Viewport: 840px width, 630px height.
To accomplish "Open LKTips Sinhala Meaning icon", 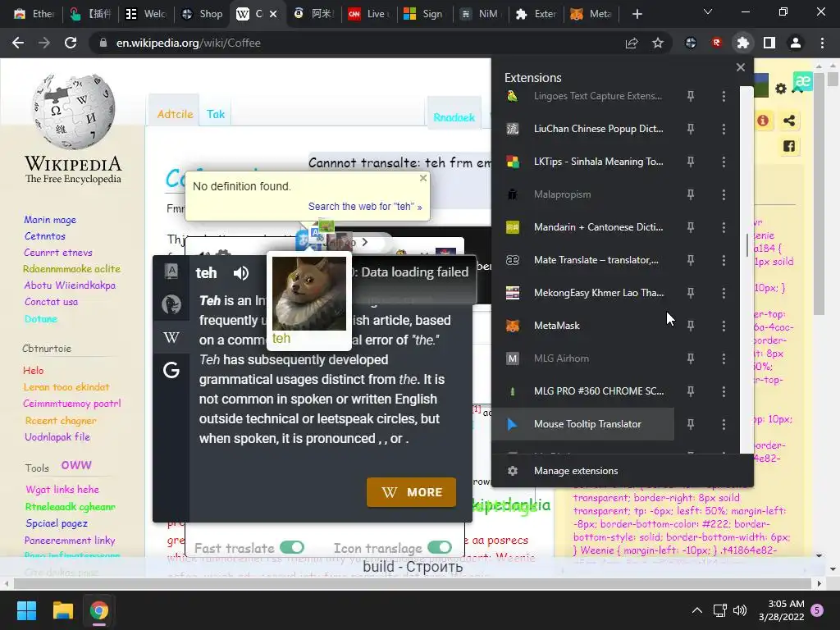I will point(513,162).
